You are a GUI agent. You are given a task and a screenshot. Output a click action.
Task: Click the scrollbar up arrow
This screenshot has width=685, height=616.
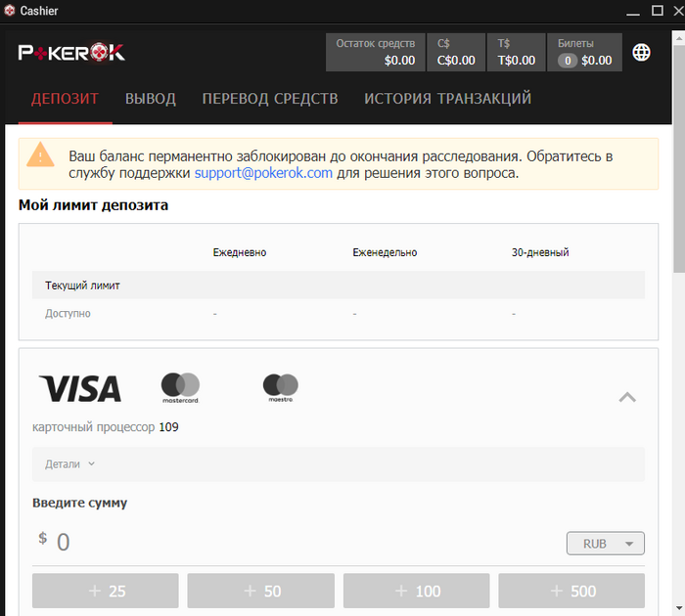click(x=679, y=38)
